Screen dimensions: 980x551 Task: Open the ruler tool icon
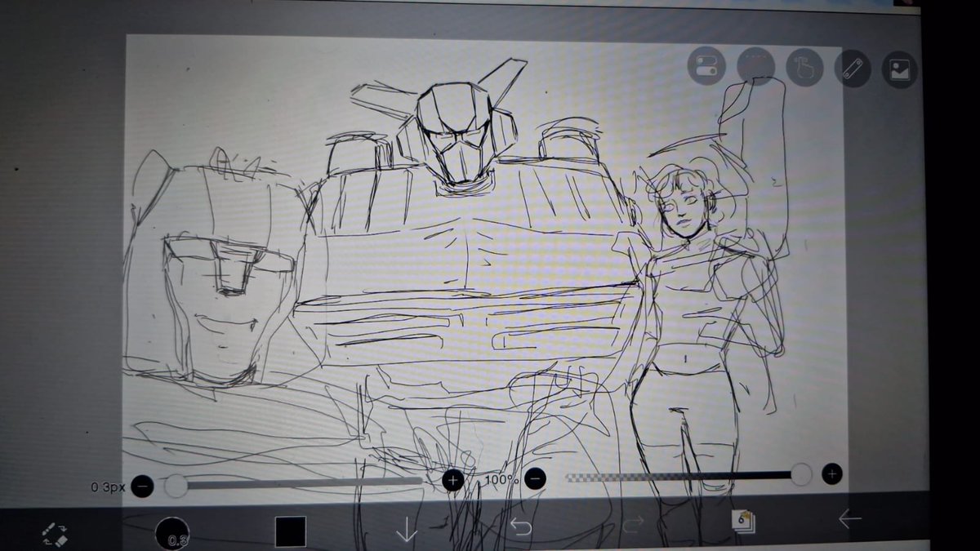pyautogui.click(x=852, y=69)
